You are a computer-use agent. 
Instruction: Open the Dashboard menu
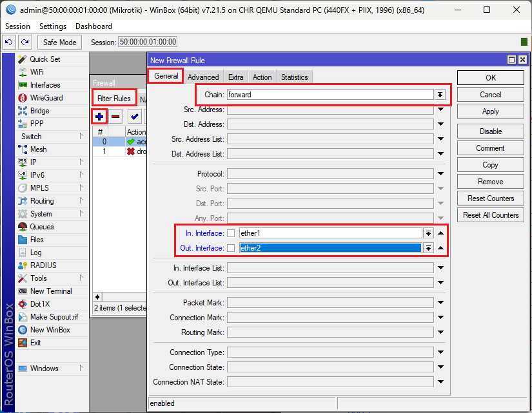94,26
